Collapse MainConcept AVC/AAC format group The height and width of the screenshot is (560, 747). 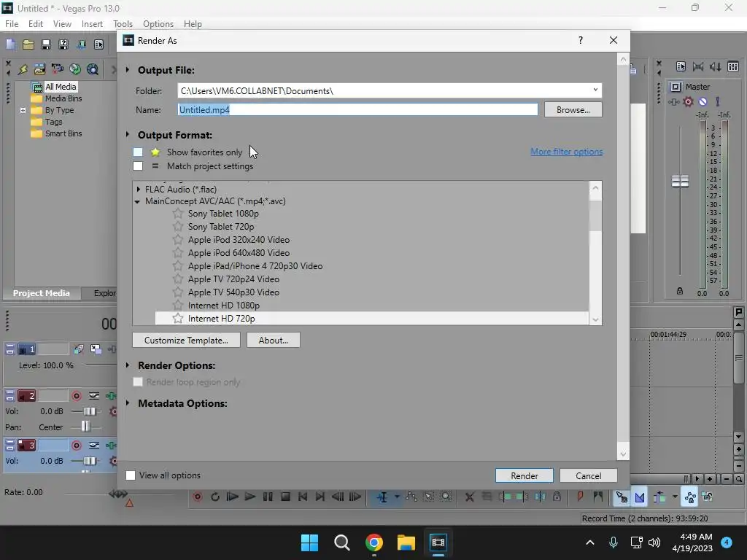coord(138,201)
